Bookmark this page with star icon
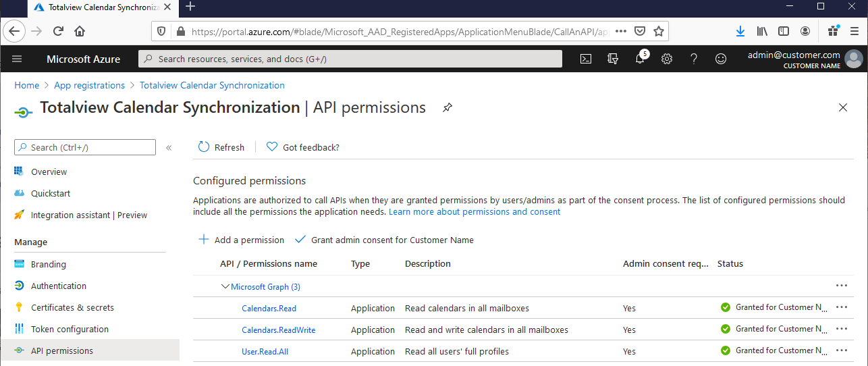 [659, 31]
